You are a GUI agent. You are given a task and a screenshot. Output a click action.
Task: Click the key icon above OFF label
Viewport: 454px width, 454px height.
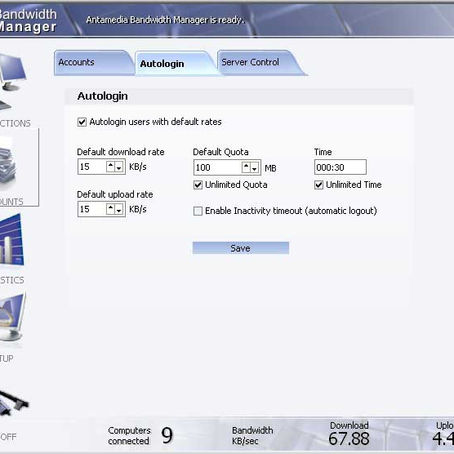pos(13,403)
